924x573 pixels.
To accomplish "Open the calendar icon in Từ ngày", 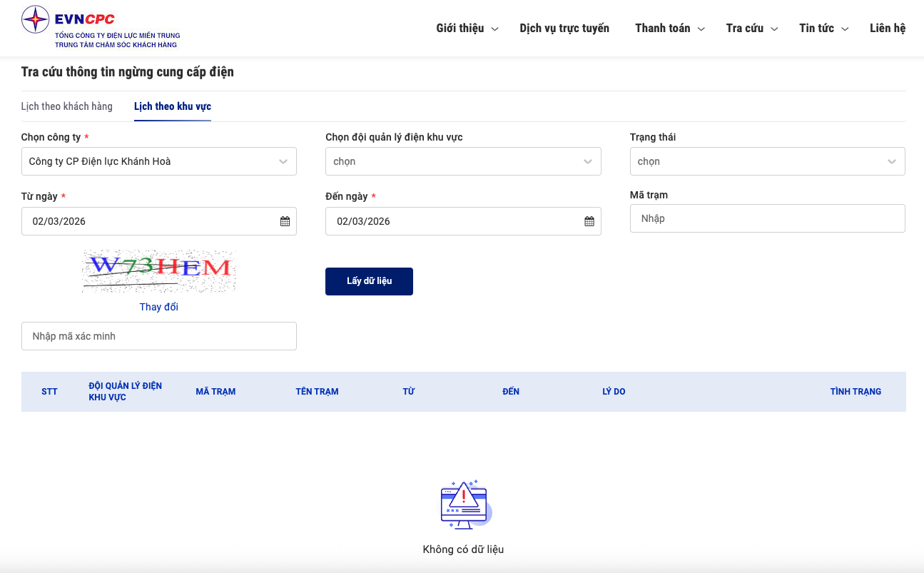I will [285, 221].
